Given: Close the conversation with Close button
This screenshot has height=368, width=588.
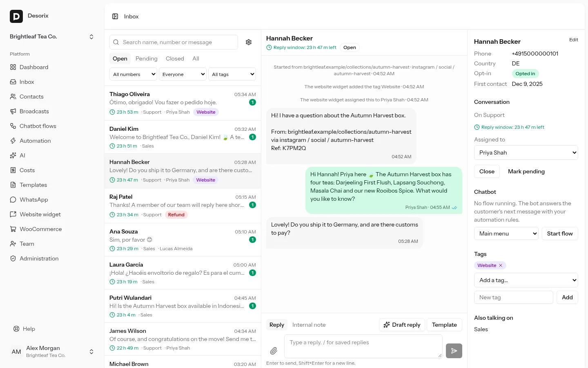Looking at the screenshot, I should (x=487, y=171).
